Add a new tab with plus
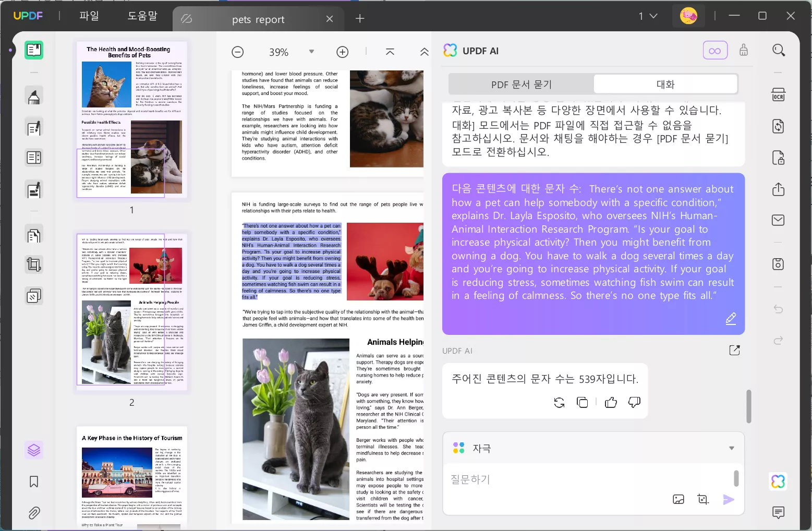812x531 pixels. click(x=360, y=19)
